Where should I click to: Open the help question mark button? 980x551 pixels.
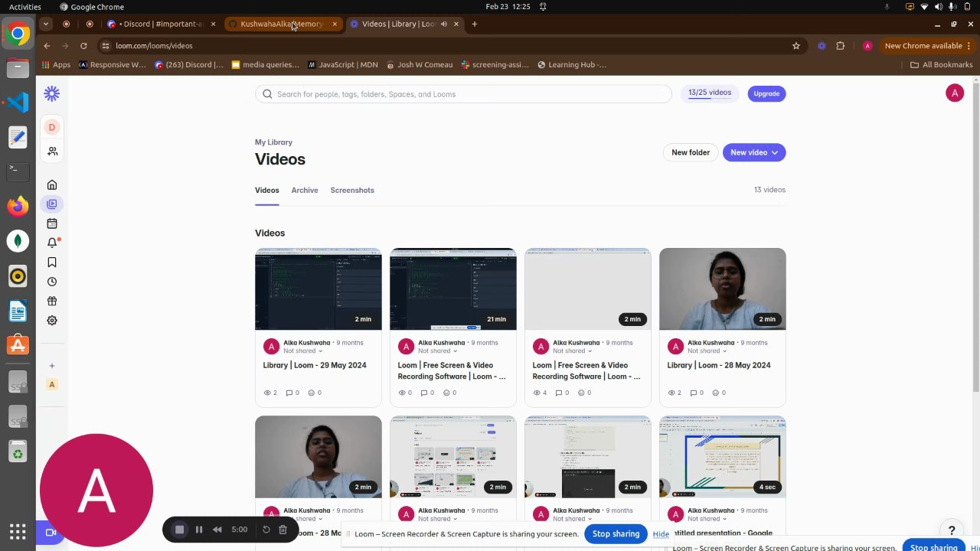(952, 530)
